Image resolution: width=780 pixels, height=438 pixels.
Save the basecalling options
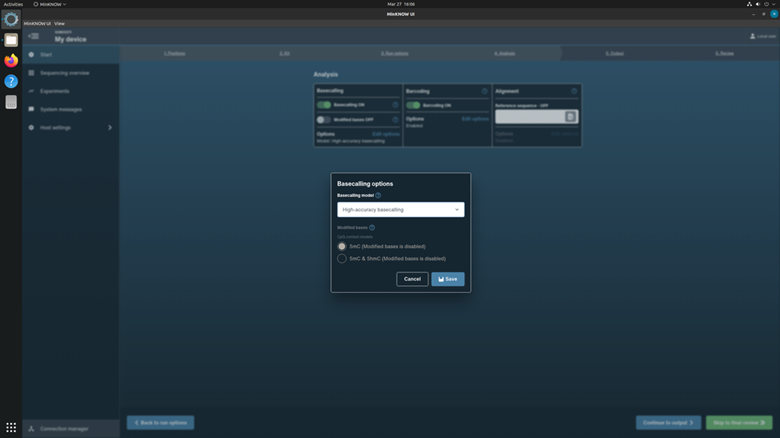(x=447, y=279)
